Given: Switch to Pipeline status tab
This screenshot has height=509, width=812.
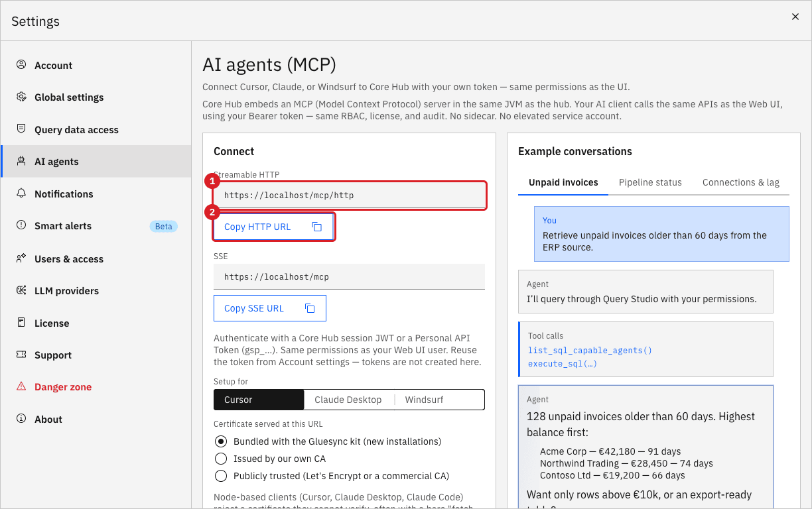Looking at the screenshot, I should (x=650, y=182).
